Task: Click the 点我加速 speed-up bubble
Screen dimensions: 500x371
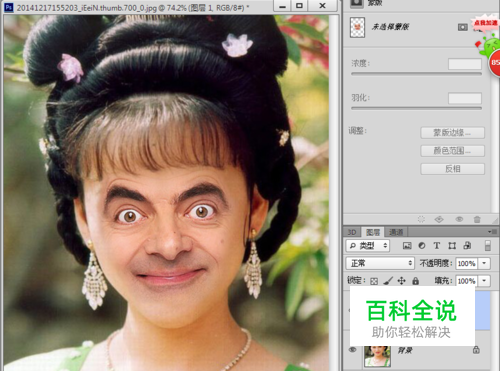Action: (x=485, y=23)
